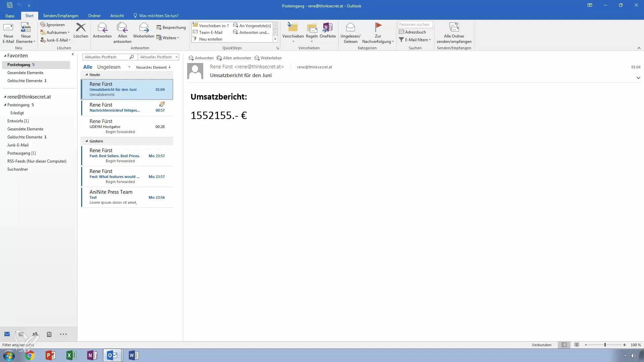644x362 pixels.
Task: Change sorting via Neuestes Element
Action: click(x=153, y=67)
